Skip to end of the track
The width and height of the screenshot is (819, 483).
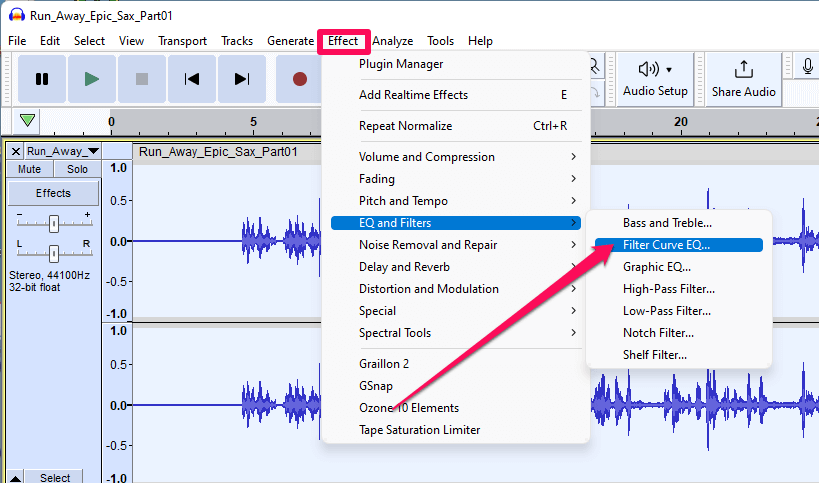tap(241, 79)
